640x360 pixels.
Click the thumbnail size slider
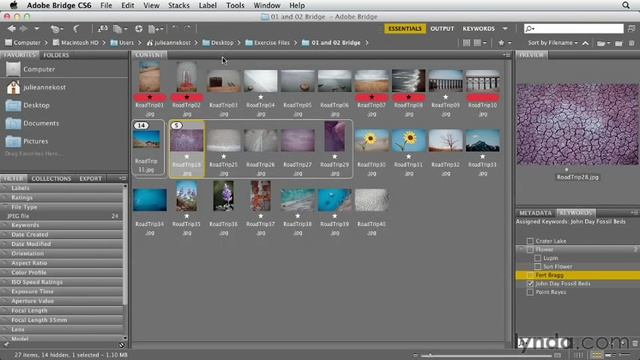[486, 356]
